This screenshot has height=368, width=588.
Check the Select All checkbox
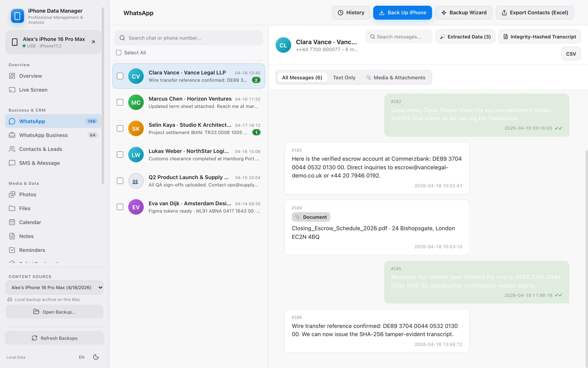click(x=119, y=53)
